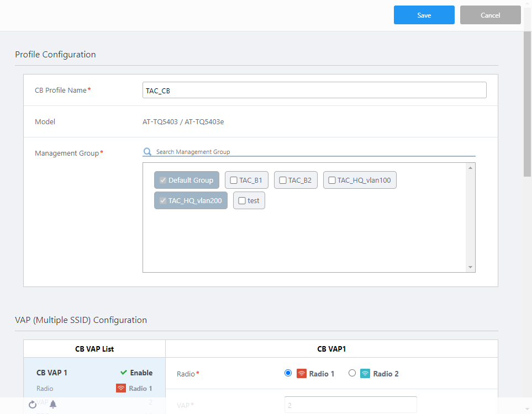The image size is (532, 414).
Task: Choose the Radio 2 radio button
Action: pos(352,373)
